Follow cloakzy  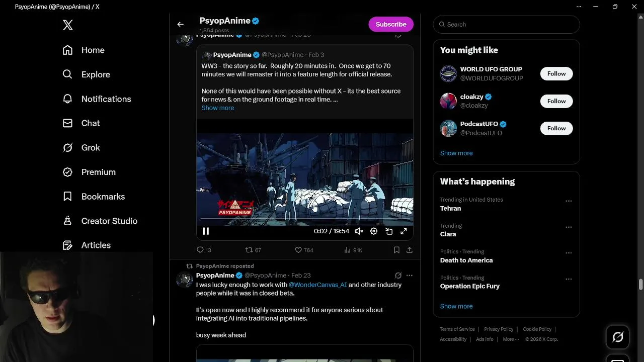556,101
